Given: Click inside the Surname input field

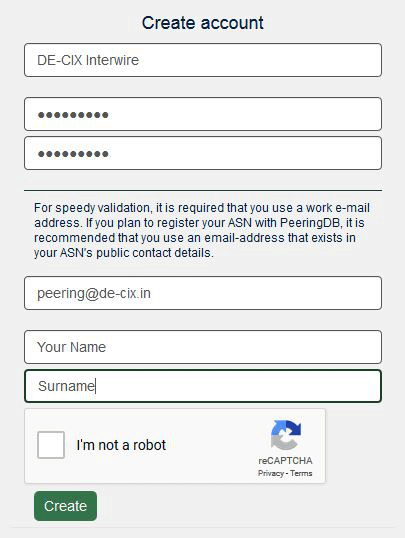Looking at the screenshot, I should (203, 386).
